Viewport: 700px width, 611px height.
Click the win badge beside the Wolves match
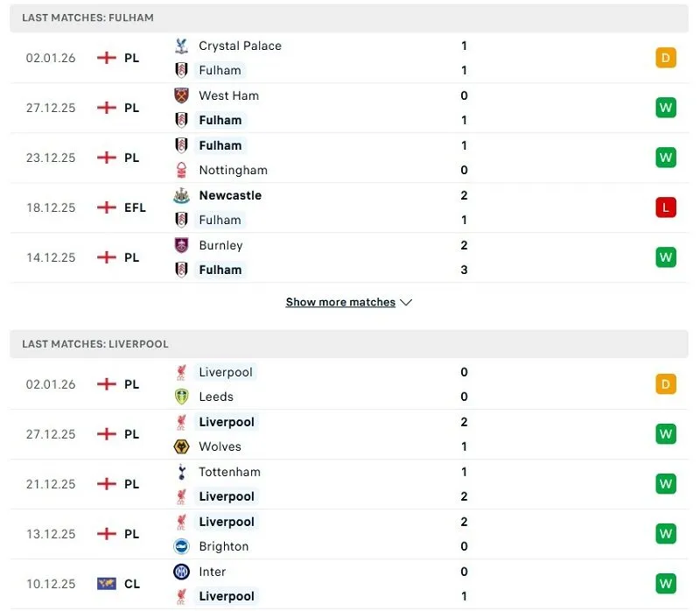(666, 433)
